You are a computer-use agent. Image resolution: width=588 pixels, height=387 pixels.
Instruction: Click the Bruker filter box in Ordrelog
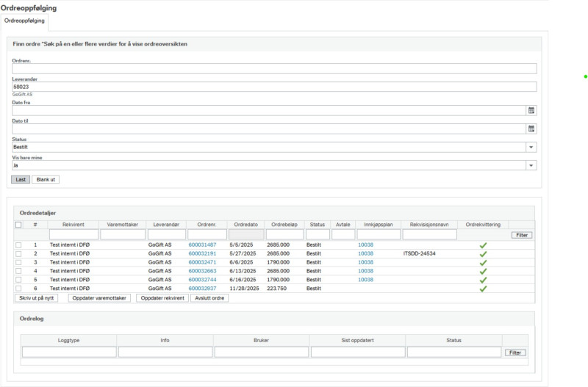(x=262, y=352)
